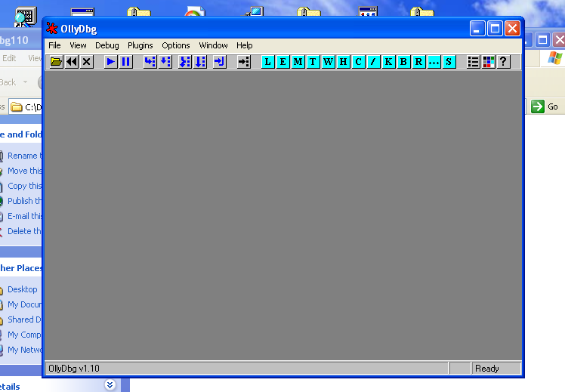Show References with R button
Image resolution: width=565 pixels, height=392 pixels.
pos(418,62)
